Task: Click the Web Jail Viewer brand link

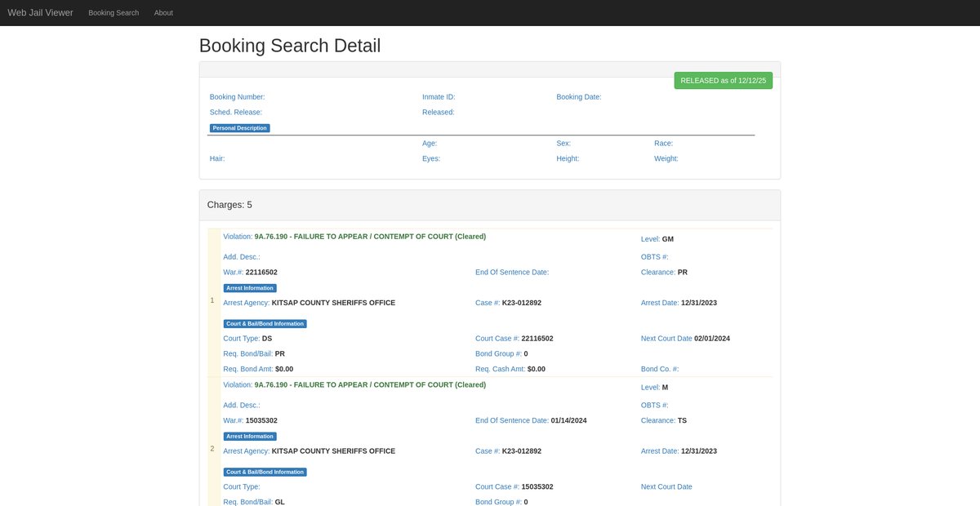Action: point(40,13)
